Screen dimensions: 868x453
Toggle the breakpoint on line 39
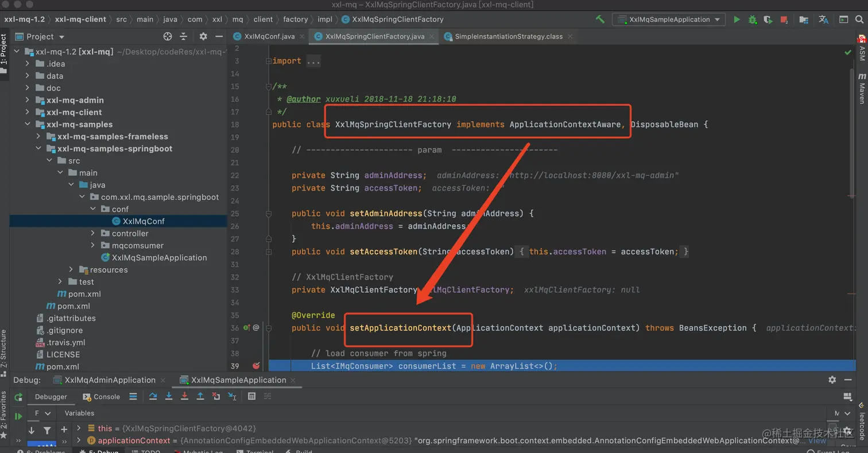(x=256, y=366)
